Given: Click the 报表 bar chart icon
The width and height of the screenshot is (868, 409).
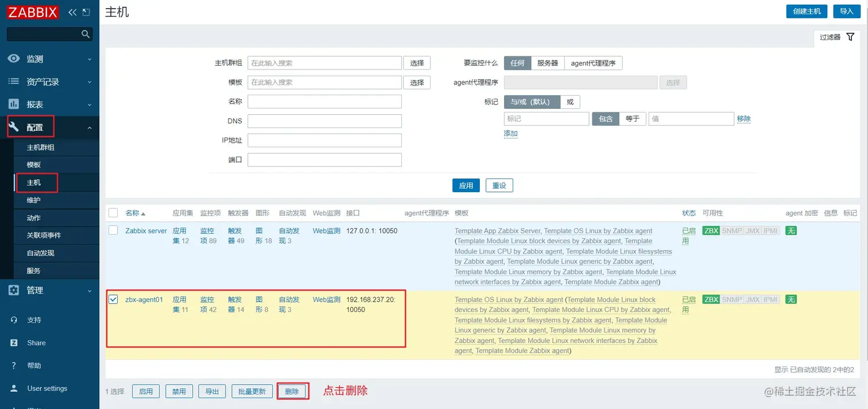Looking at the screenshot, I should 14,104.
